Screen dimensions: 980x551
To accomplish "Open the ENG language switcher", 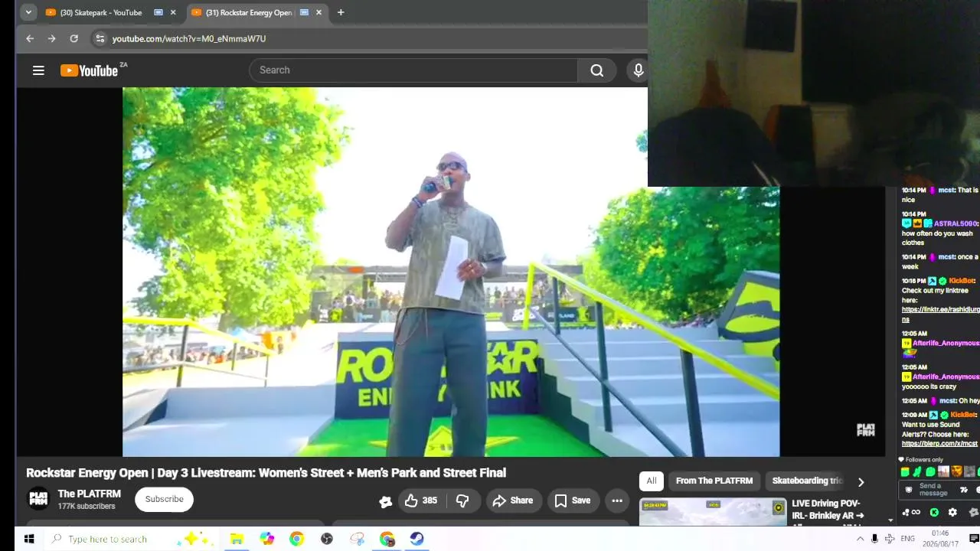I will click(x=907, y=539).
